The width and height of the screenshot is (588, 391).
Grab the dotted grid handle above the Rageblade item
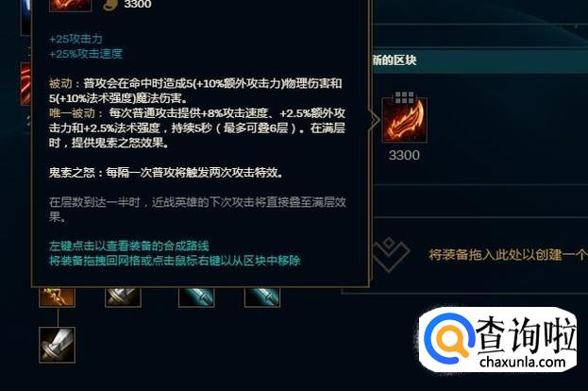pyautogui.click(x=404, y=97)
